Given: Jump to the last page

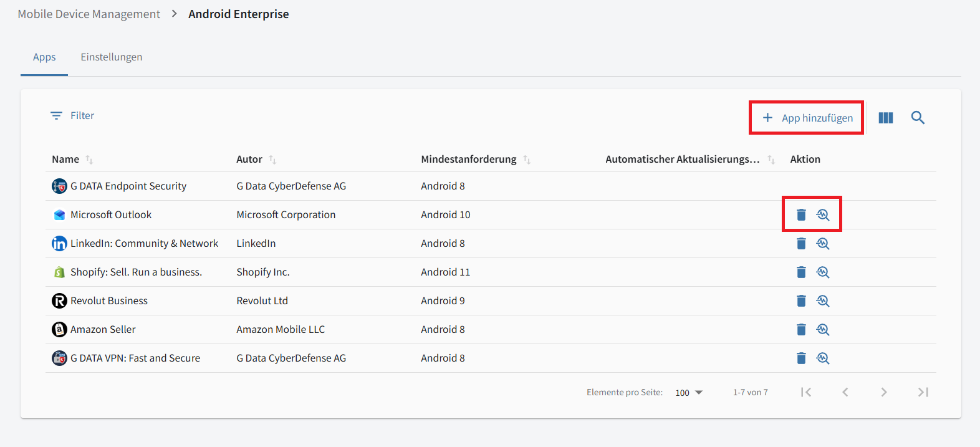Looking at the screenshot, I should [x=923, y=392].
